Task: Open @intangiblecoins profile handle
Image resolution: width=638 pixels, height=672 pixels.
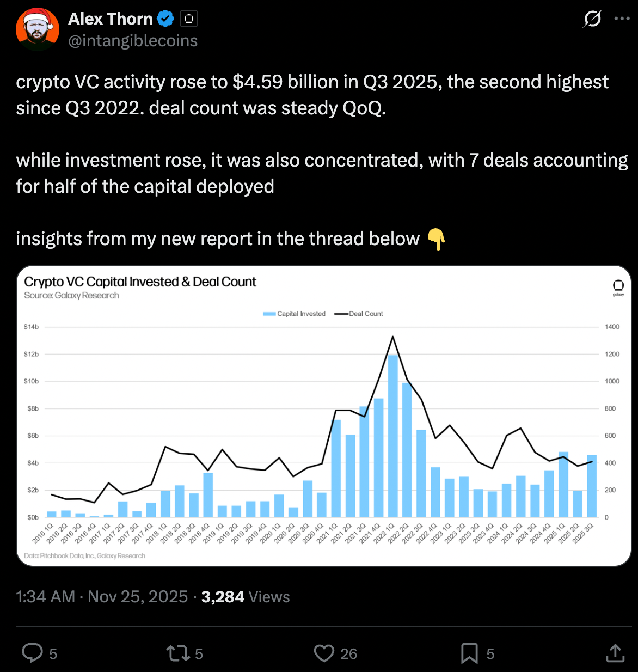Action: point(133,40)
